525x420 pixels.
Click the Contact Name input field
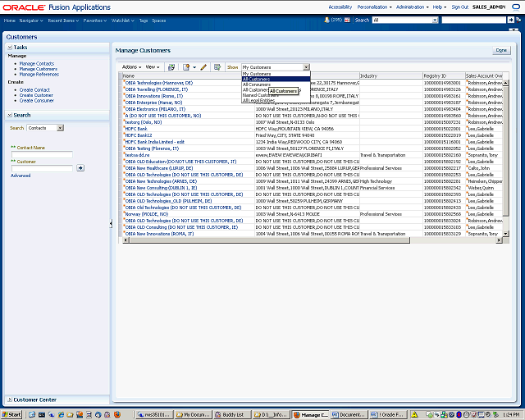41,154
